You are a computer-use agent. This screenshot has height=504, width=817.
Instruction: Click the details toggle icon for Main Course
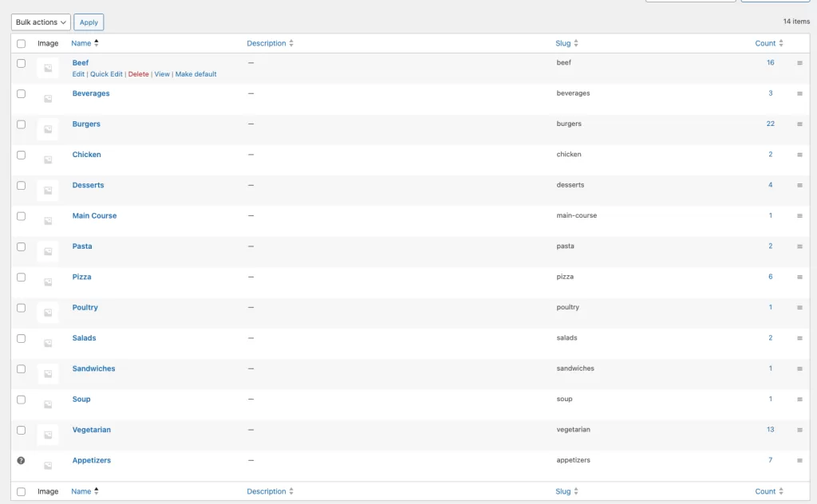(x=799, y=215)
